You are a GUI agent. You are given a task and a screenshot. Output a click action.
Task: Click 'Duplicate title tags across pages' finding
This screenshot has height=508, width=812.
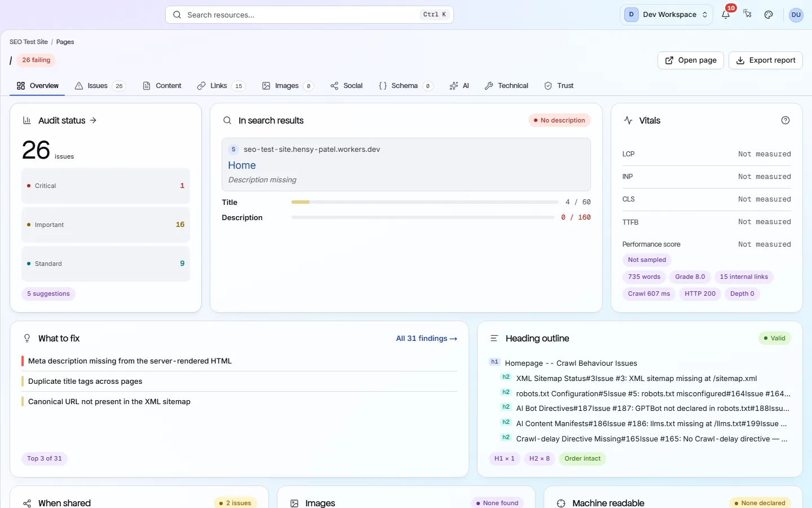(x=239, y=382)
